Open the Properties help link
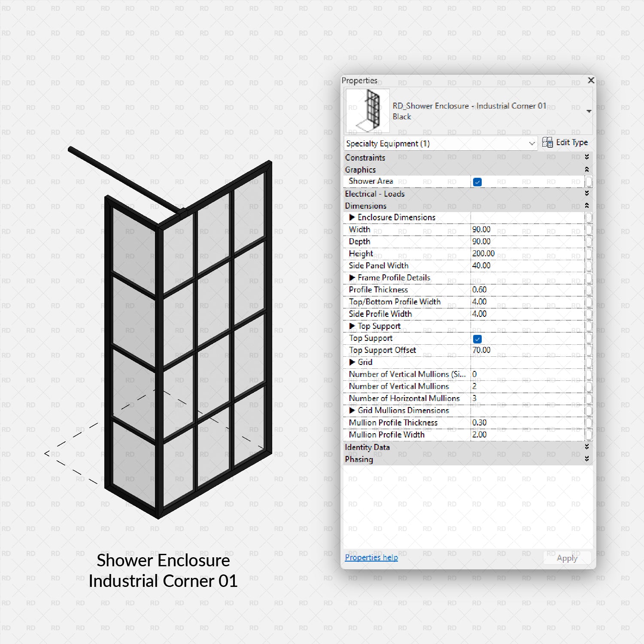 pyautogui.click(x=371, y=557)
